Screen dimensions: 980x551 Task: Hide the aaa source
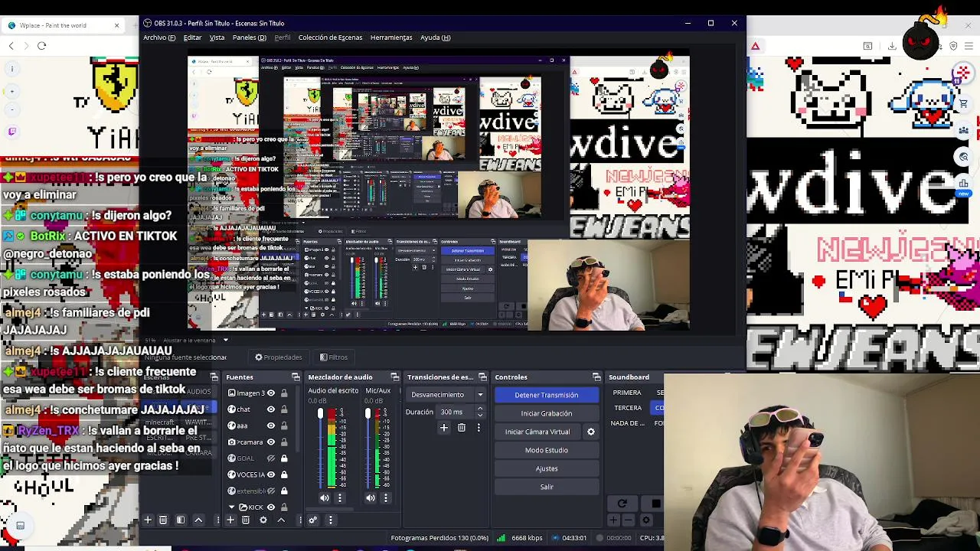(x=270, y=425)
